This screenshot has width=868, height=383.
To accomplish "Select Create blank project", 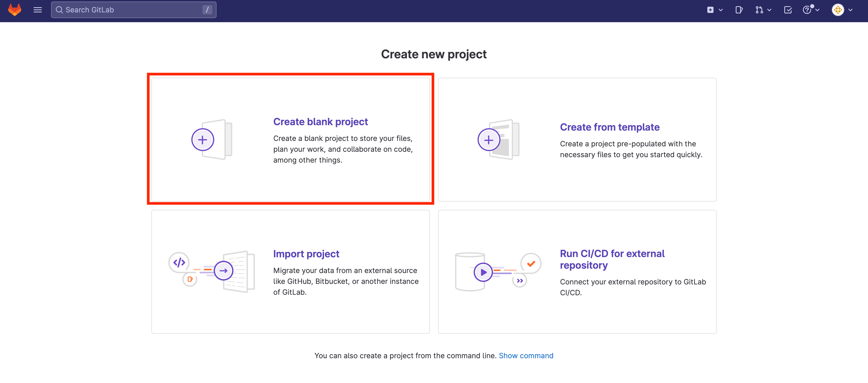I will coord(320,122).
